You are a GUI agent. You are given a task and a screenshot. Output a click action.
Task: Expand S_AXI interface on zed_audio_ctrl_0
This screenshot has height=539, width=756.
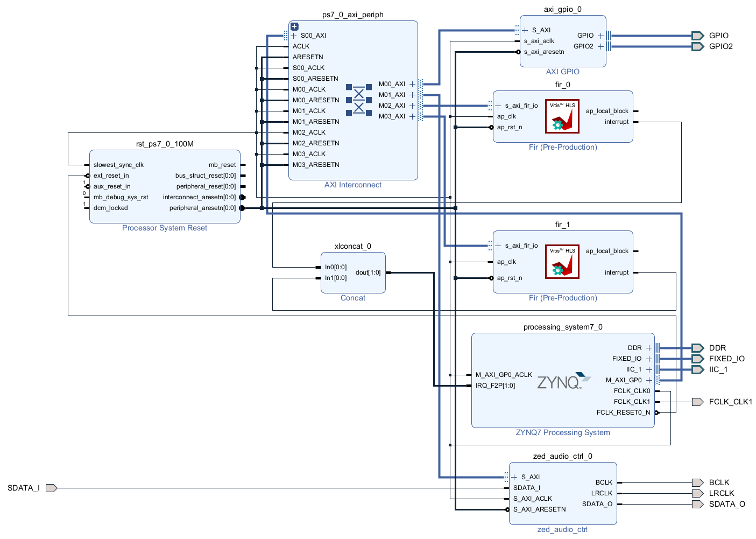point(514,477)
